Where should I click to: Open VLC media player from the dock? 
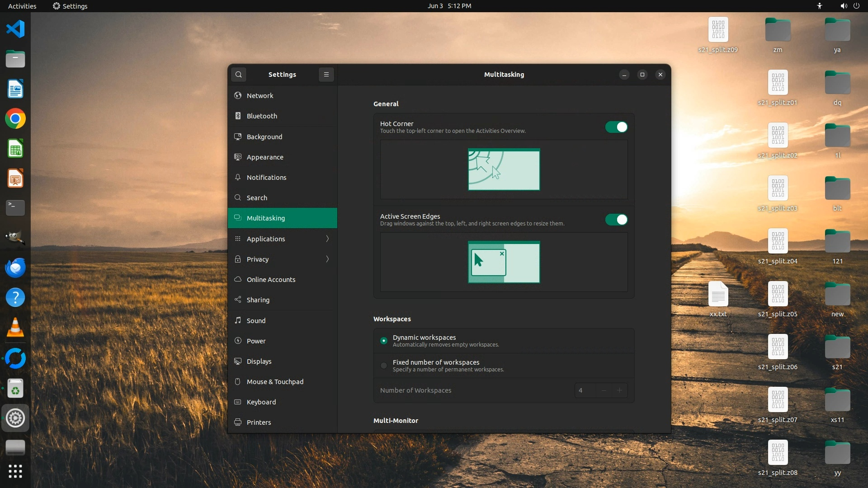click(15, 328)
